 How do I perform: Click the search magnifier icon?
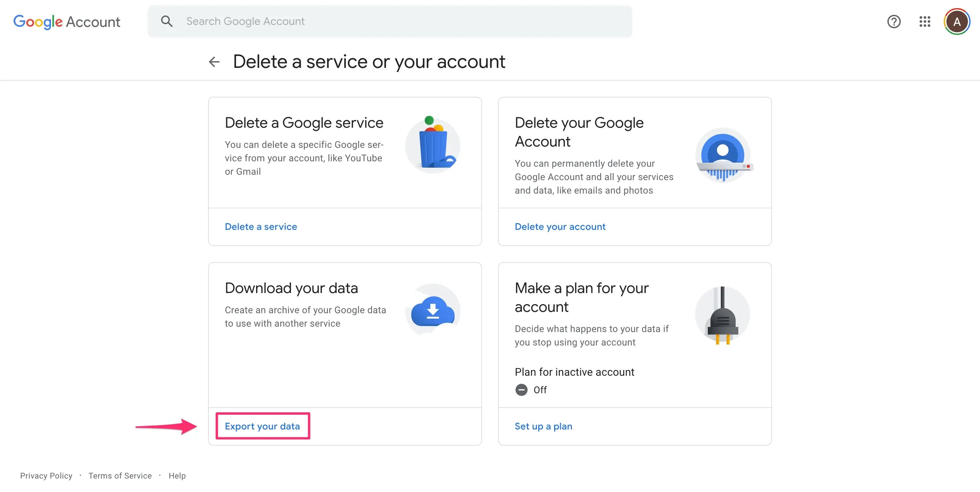[x=166, y=21]
